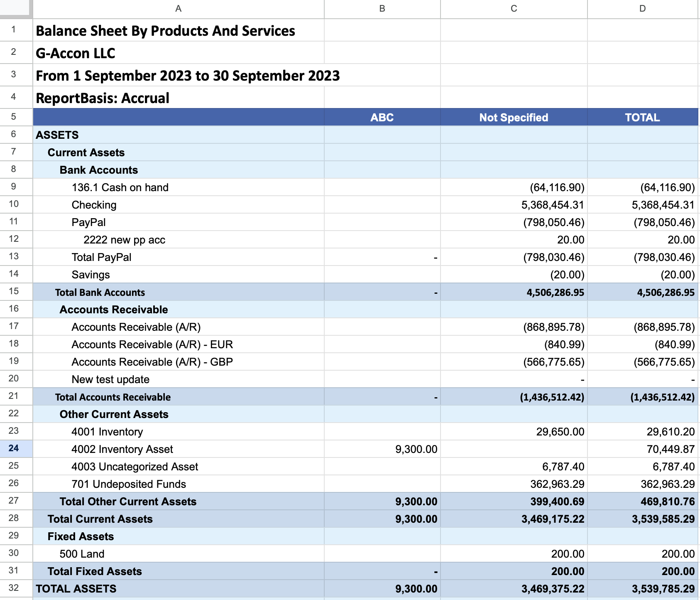Viewport: 700px width, 600px height.
Task: Click the '500 Land' cell
Action: click(179, 553)
